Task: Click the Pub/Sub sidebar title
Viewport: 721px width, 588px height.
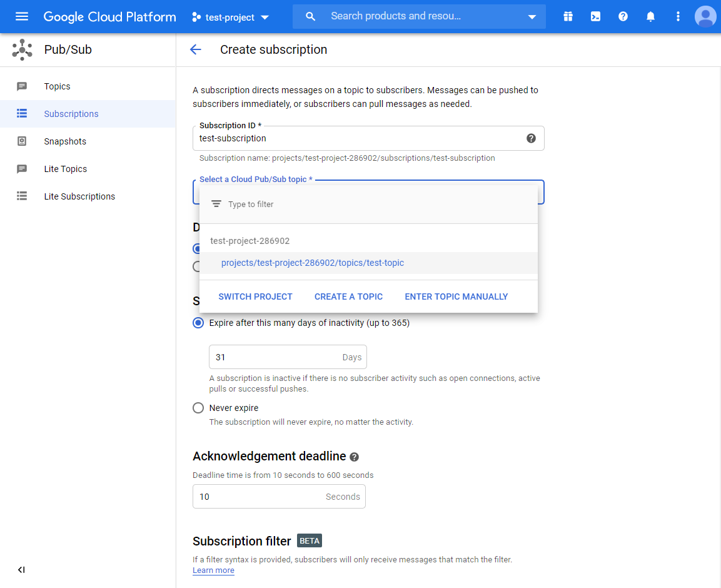Action: point(68,49)
